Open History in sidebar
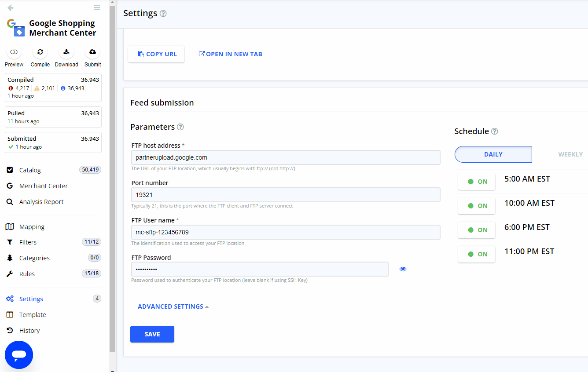This screenshot has width=588, height=372. point(29,331)
